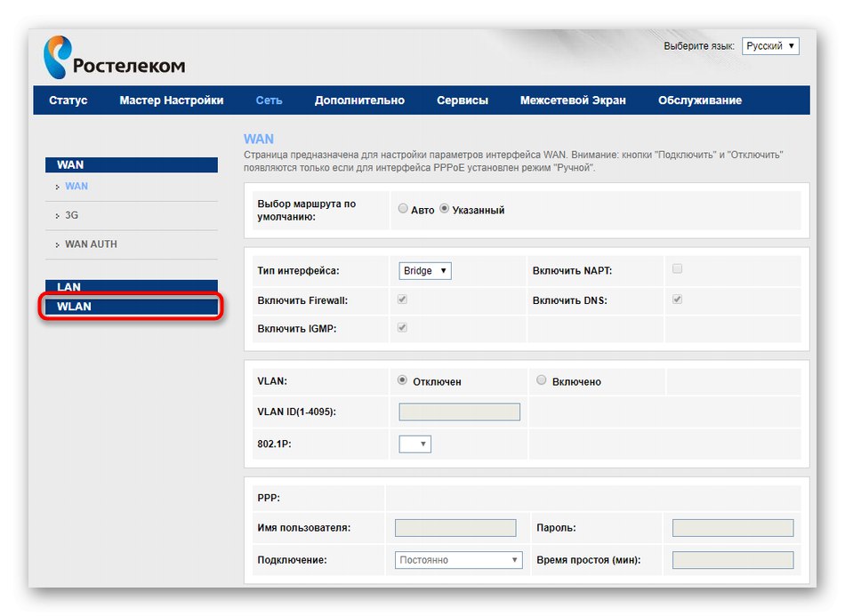The width and height of the screenshot is (845, 616).
Task: Click the WAN page heading
Action: [259, 139]
